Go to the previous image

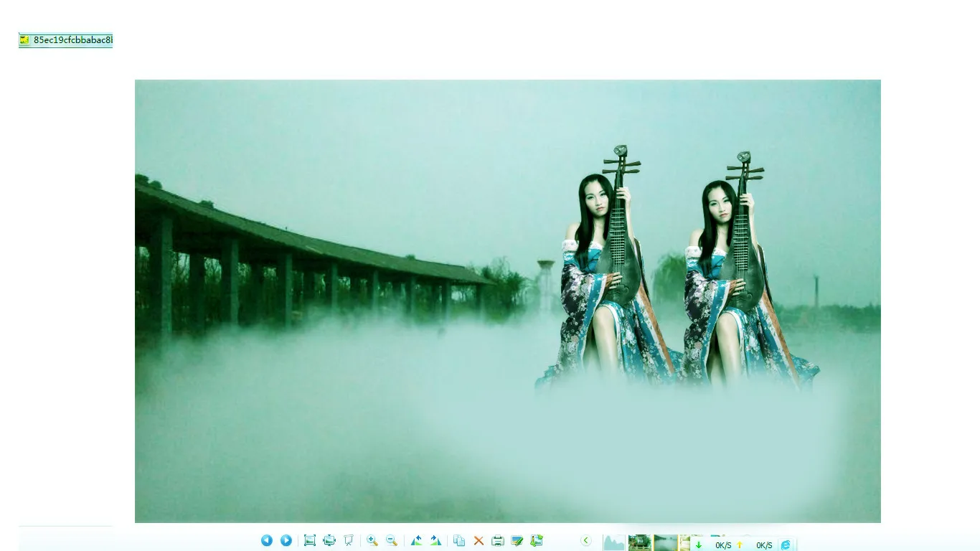pos(267,540)
